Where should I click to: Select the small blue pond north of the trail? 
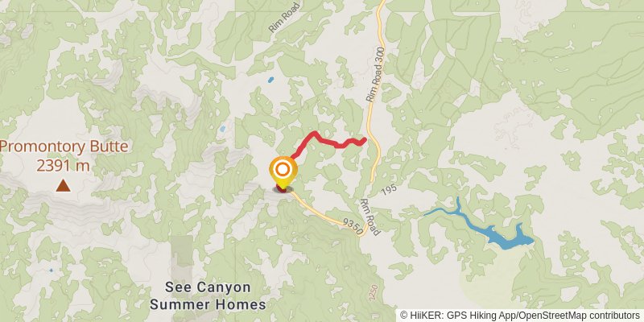270,80
